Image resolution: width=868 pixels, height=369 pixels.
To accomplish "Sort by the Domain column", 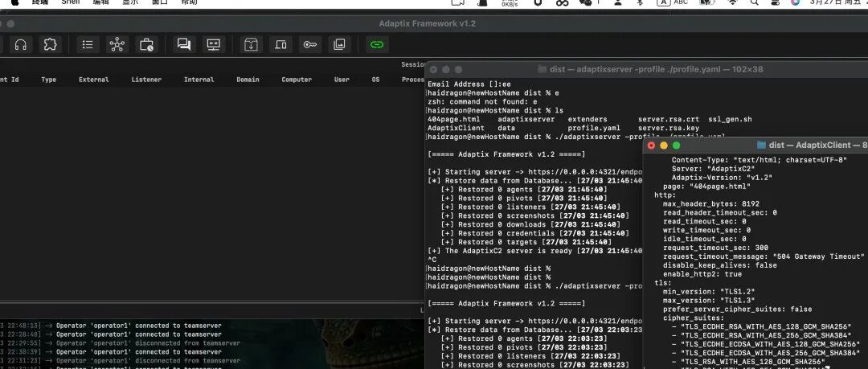I will 248,80.
